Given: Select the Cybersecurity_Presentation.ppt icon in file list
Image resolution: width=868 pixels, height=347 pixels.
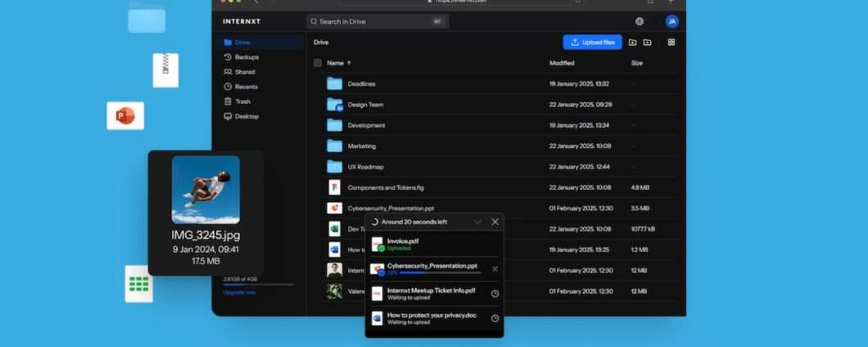Looking at the screenshot, I should click(x=334, y=208).
